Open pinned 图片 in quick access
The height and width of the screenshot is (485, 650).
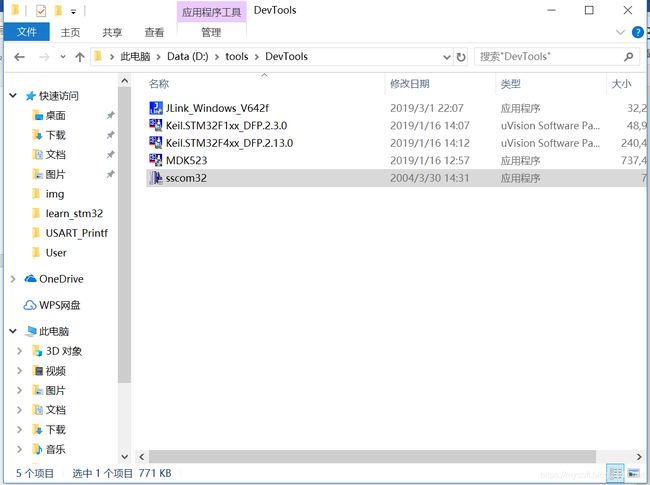[x=55, y=175]
